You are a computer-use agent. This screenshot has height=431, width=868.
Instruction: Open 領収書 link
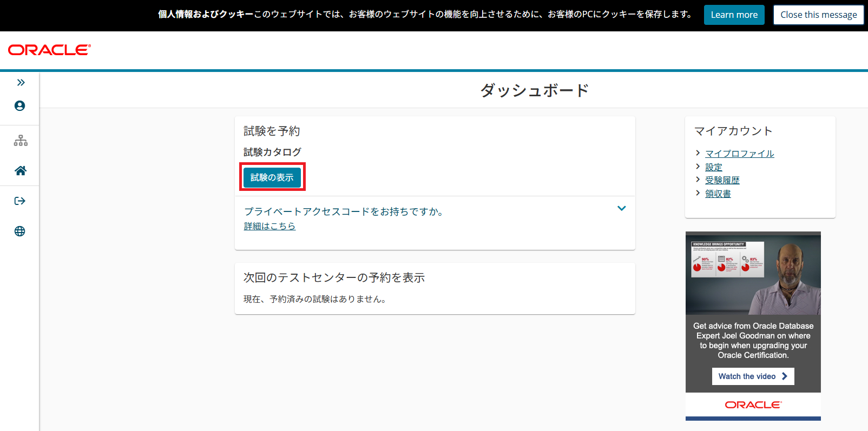(x=718, y=194)
